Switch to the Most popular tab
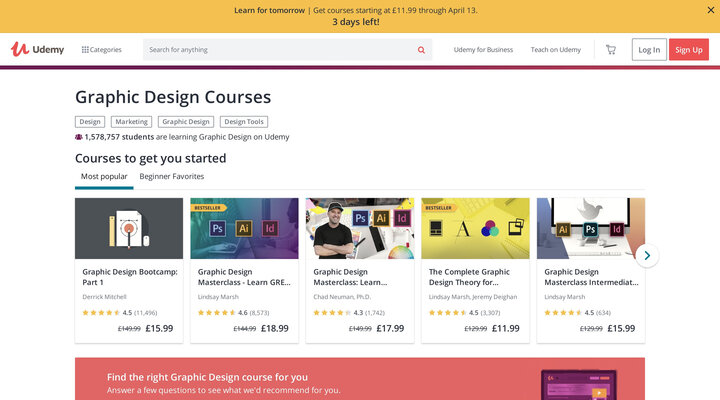This screenshot has width=720, height=400. 104,176
